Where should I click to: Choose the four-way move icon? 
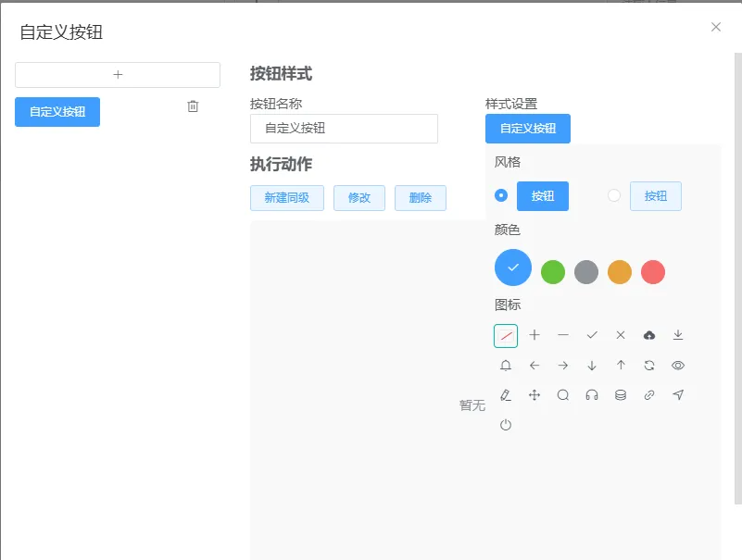coord(534,395)
